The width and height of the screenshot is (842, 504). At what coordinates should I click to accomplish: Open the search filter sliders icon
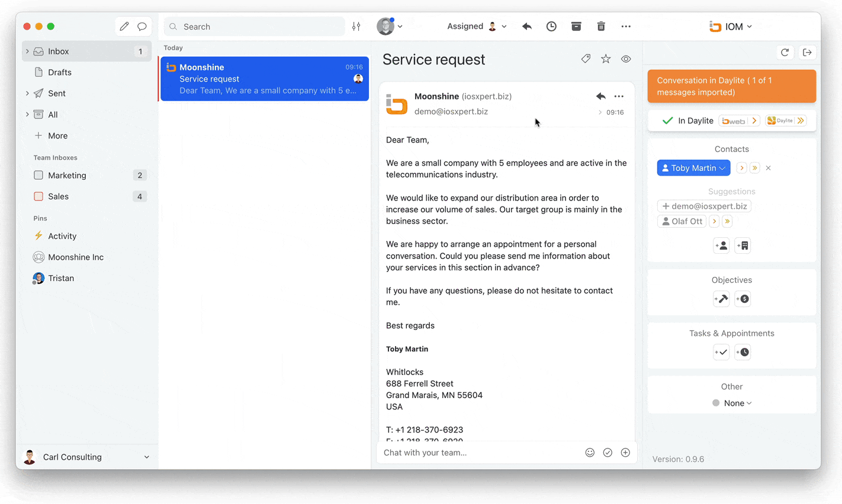356,27
